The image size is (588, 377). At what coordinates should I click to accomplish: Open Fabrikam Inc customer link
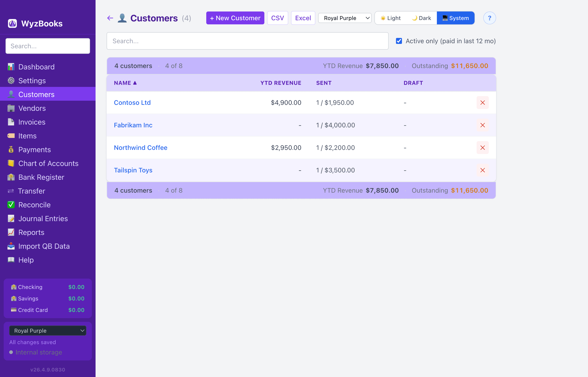coord(133,125)
